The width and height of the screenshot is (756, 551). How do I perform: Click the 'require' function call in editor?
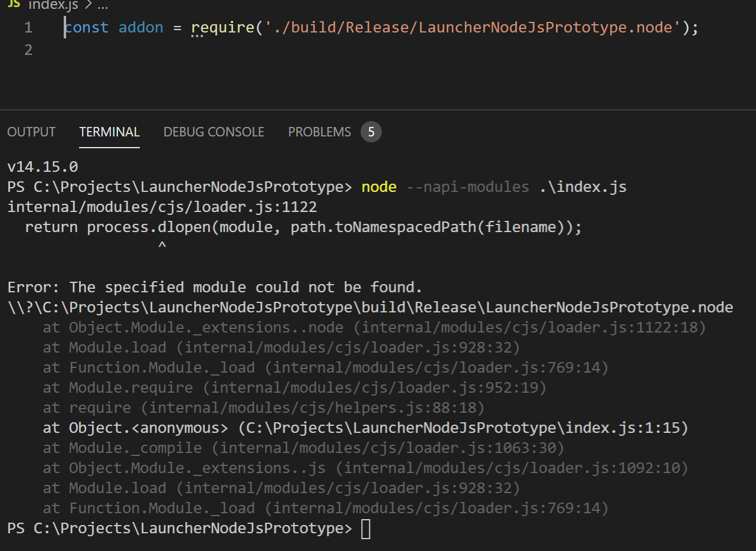click(222, 28)
